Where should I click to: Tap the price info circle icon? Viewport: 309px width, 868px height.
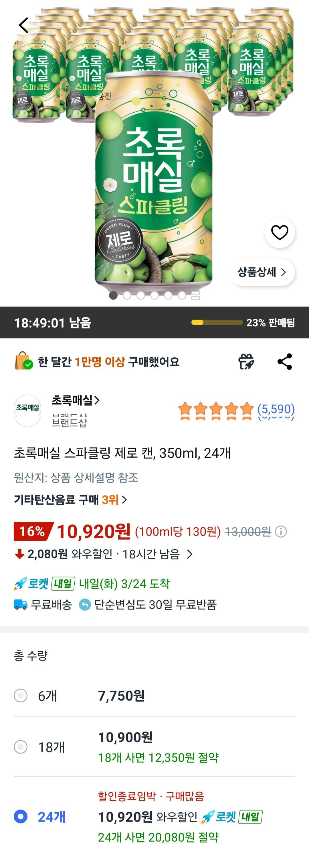(281, 532)
